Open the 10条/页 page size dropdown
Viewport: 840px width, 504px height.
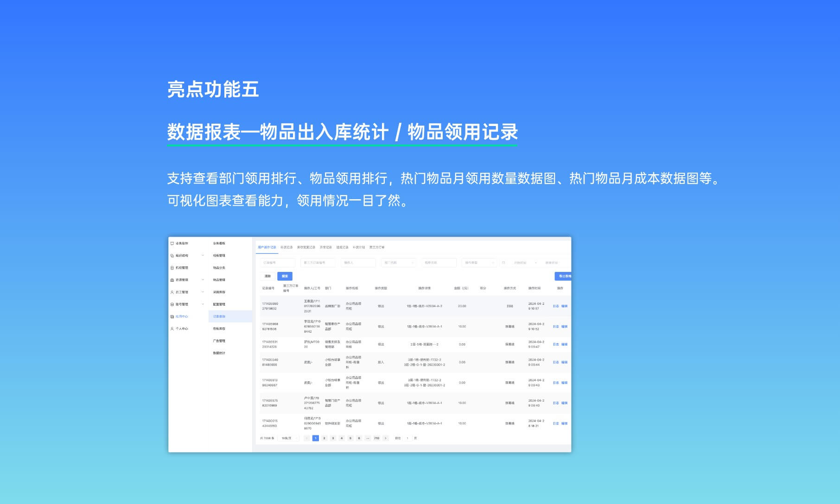pyautogui.click(x=289, y=438)
